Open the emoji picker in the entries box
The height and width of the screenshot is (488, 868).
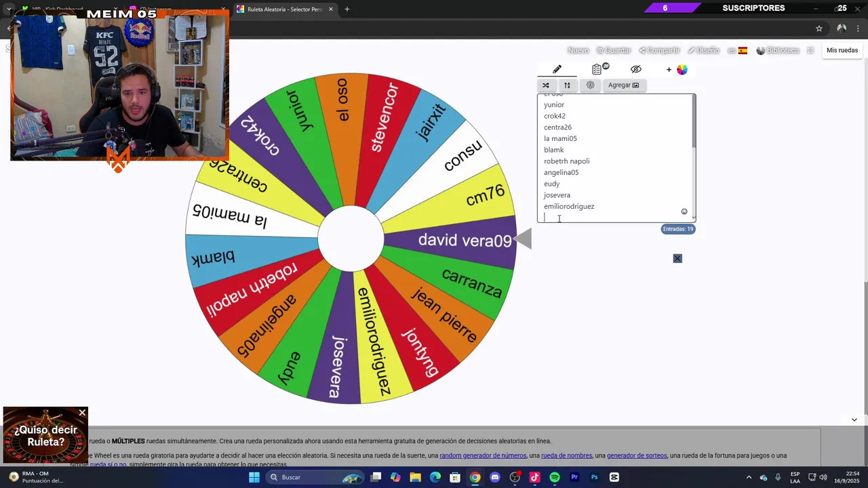point(684,211)
